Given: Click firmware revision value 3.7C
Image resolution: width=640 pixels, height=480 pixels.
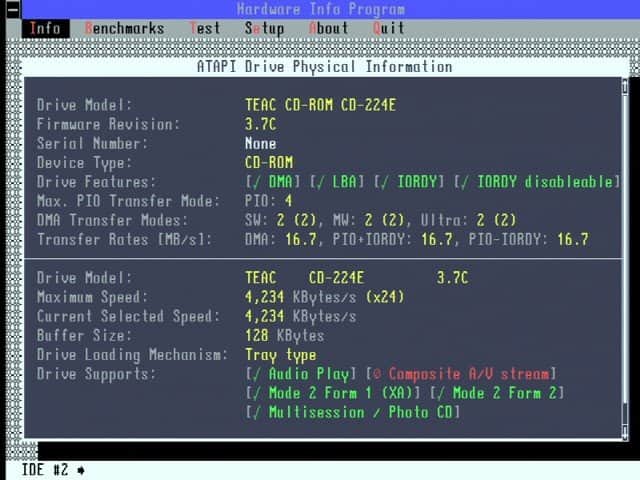Looking at the screenshot, I should [x=260, y=124].
